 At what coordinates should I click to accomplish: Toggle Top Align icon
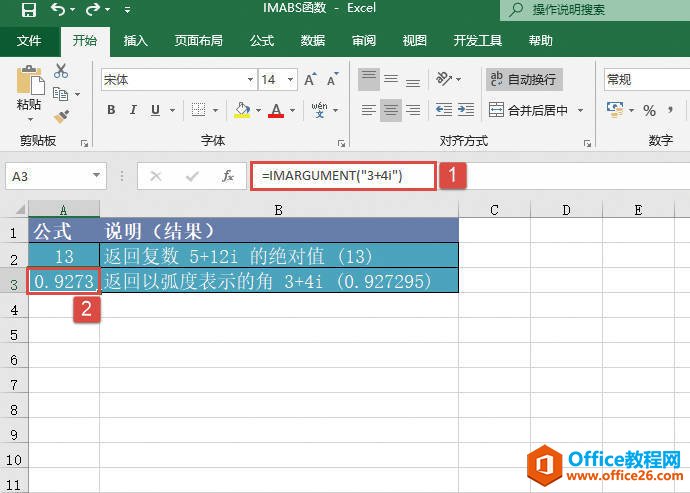click(x=369, y=80)
